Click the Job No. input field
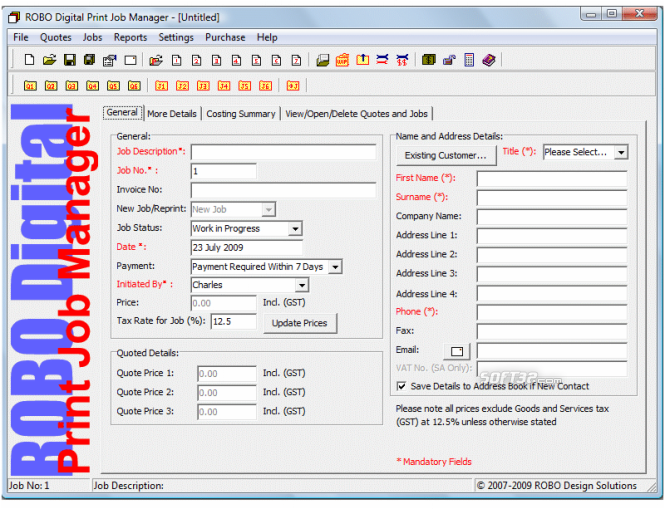 223,171
